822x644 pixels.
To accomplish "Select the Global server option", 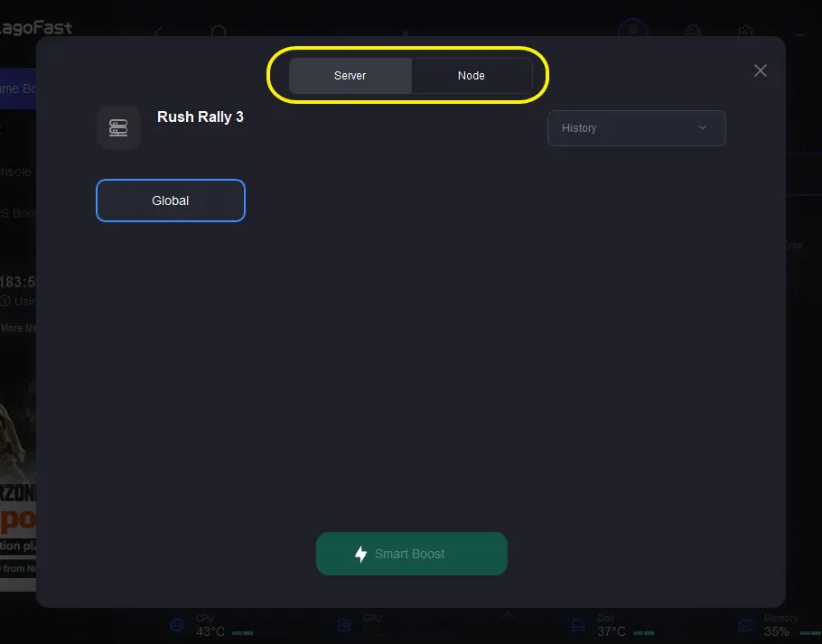I will point(171,201).
